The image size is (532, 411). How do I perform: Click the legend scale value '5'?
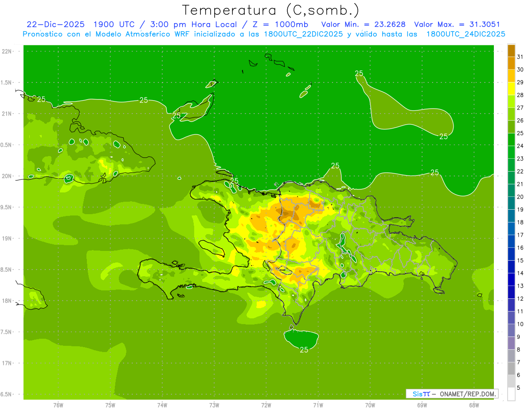tap(519, 388)
